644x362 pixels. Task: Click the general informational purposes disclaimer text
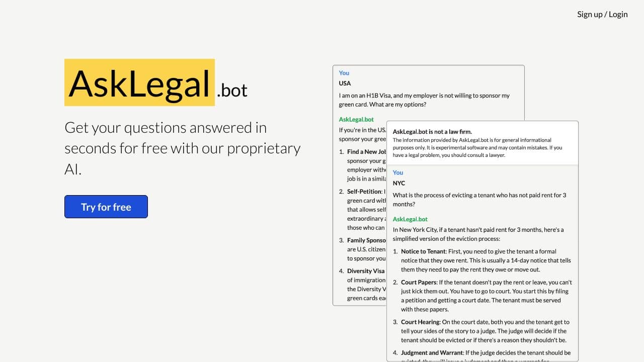(477, 148)
